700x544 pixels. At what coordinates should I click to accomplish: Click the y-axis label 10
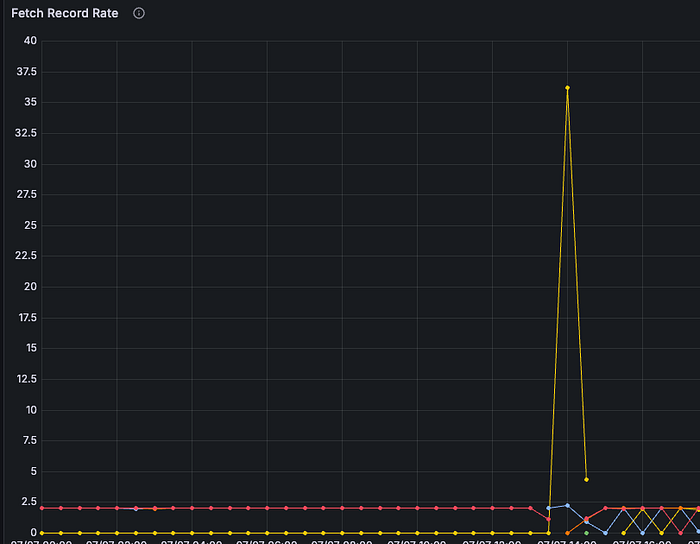tap(31, 410)
